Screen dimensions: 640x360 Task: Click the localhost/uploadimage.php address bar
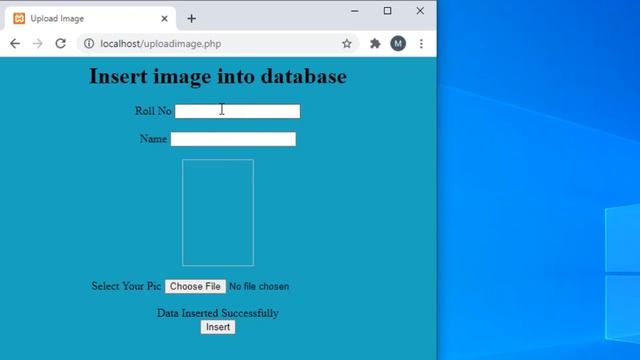pyautogui.click(x=218, y=44)
